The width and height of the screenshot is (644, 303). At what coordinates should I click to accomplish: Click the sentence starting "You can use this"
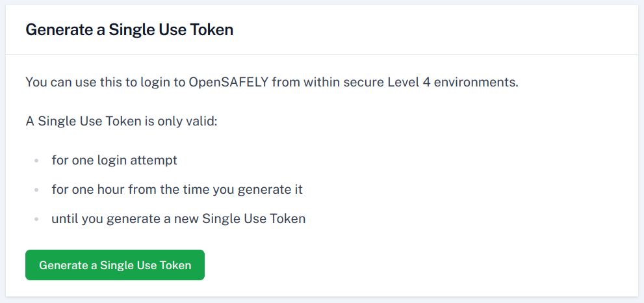click(x=272, y=83)
